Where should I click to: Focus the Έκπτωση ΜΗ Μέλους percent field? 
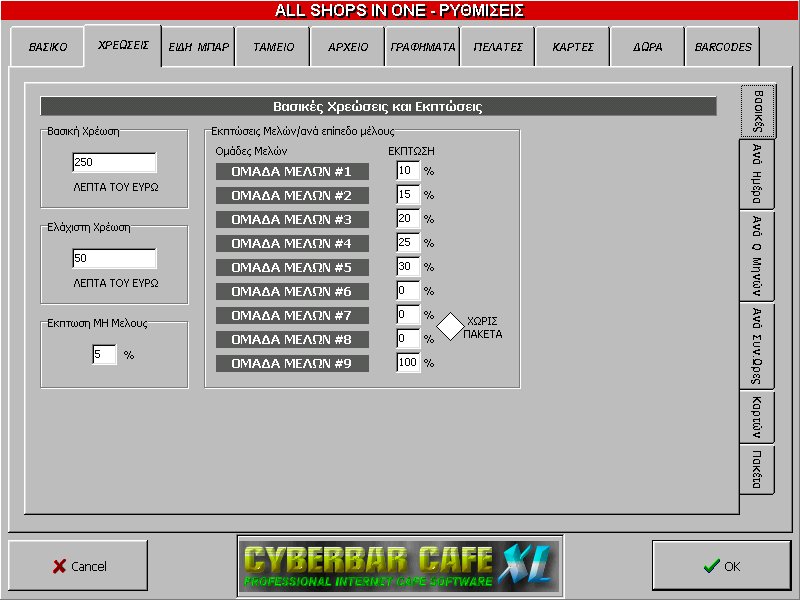[x=104, y=355]
